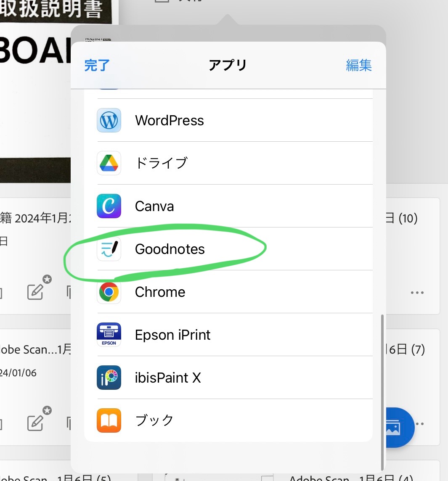This screenshot has height=481, width=448.
Task: Tap the Google Drive app icon
Action: [109, 163]
